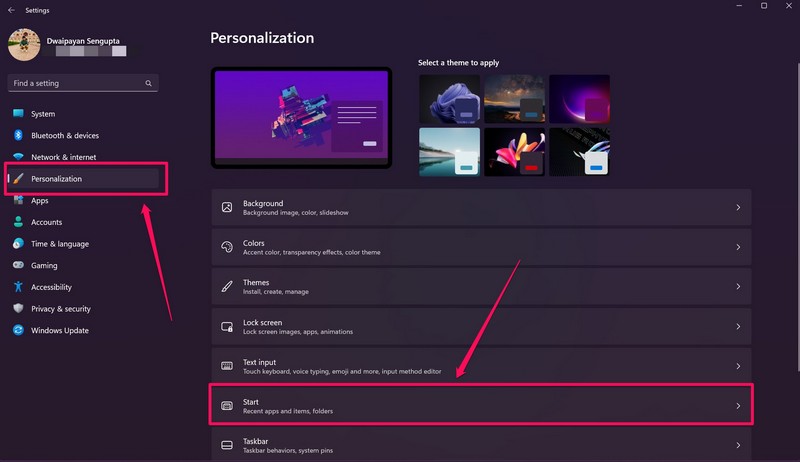Expand the Colors settings chevron
800x462 pixels.
(x=738, y=247)
